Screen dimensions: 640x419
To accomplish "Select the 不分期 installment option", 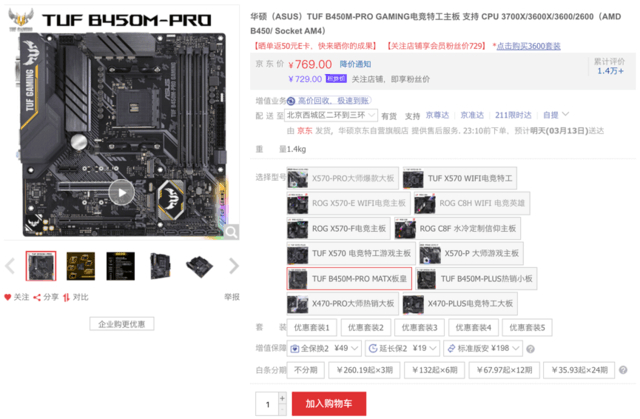I will point(306,370).
